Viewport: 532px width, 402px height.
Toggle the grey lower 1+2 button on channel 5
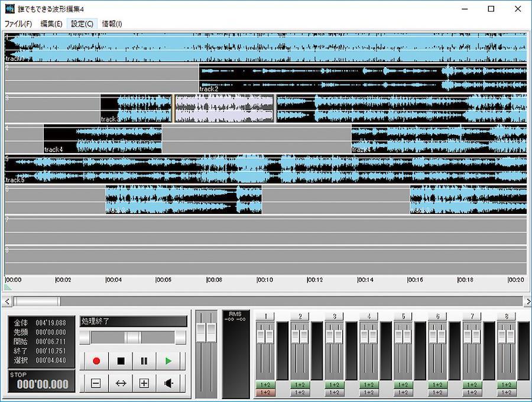[403, 393]
